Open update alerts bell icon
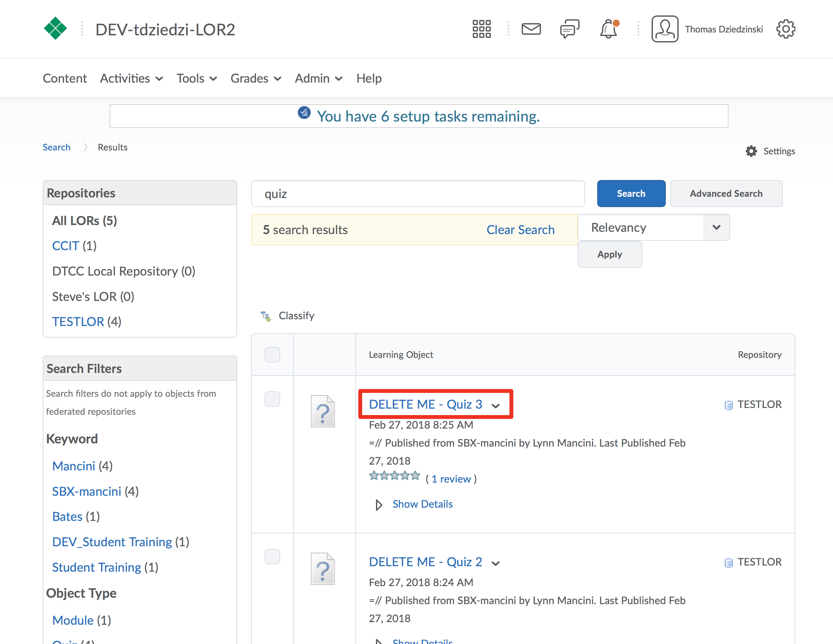The width and height of the screenshot is (833, 644). click(609, 29)
